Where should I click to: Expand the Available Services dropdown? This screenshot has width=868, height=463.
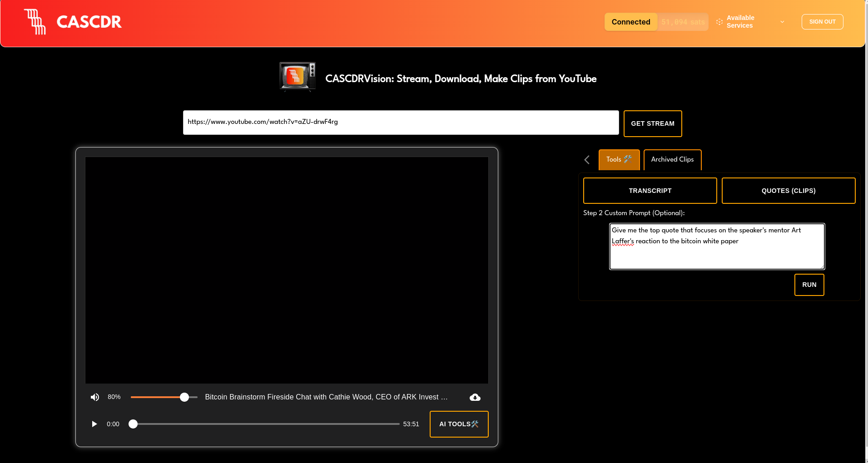tap(782, 22)
